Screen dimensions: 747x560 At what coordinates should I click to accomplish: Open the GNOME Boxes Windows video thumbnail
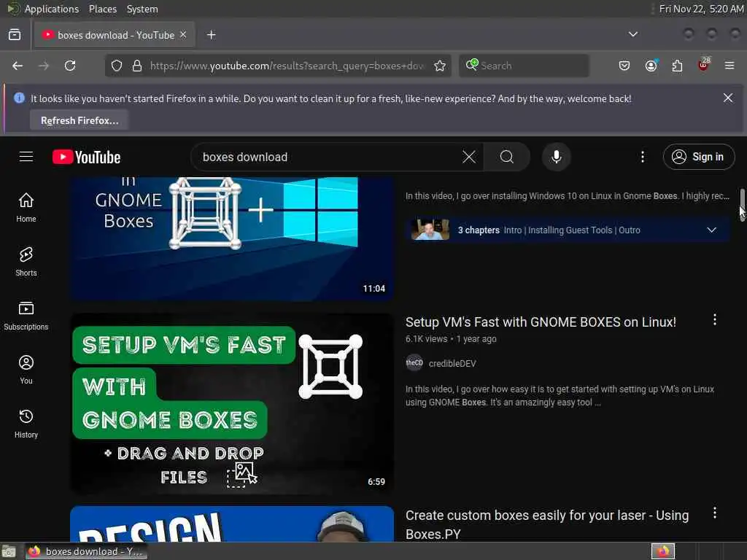[232, 238]
